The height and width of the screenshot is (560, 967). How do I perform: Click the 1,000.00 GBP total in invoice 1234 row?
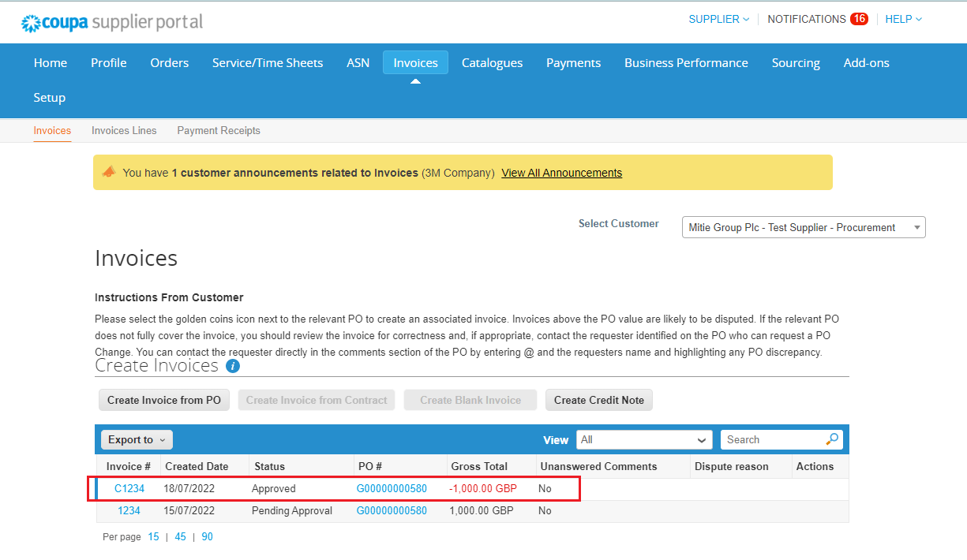point(482,510)
